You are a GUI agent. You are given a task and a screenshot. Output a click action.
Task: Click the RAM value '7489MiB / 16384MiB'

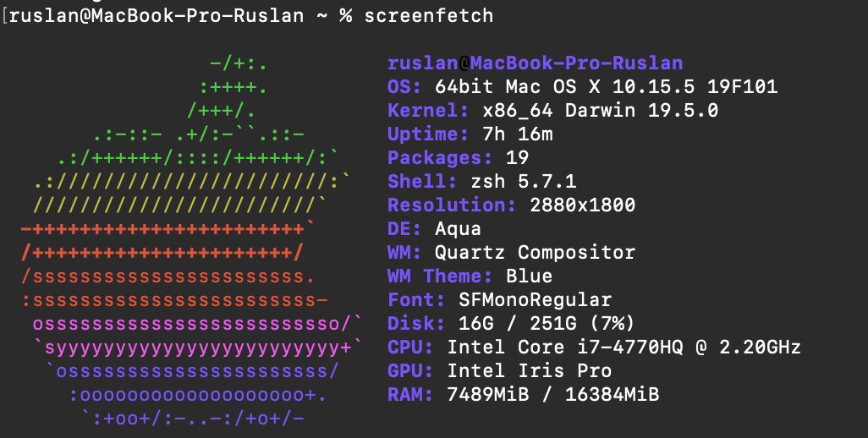[553, 394]
